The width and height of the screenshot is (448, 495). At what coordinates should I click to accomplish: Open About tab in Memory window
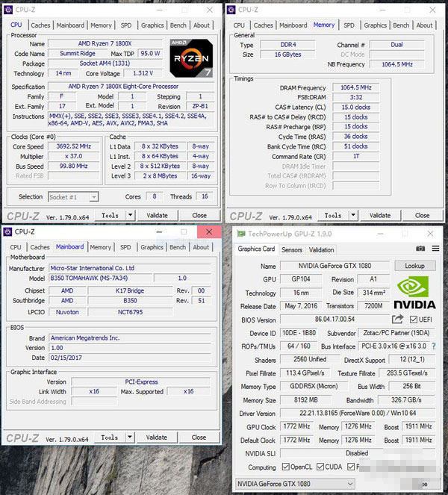pos(424,25)
